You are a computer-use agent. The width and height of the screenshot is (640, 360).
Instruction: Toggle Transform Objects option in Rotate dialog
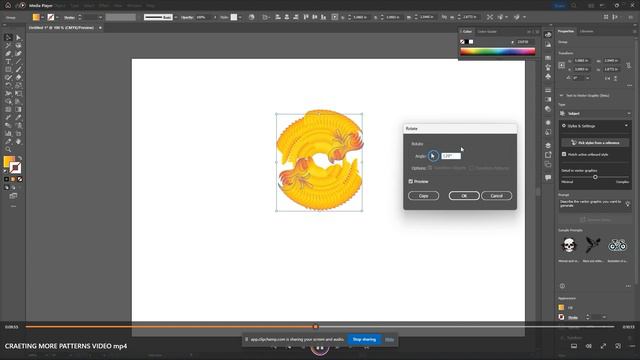pos(430,168)
